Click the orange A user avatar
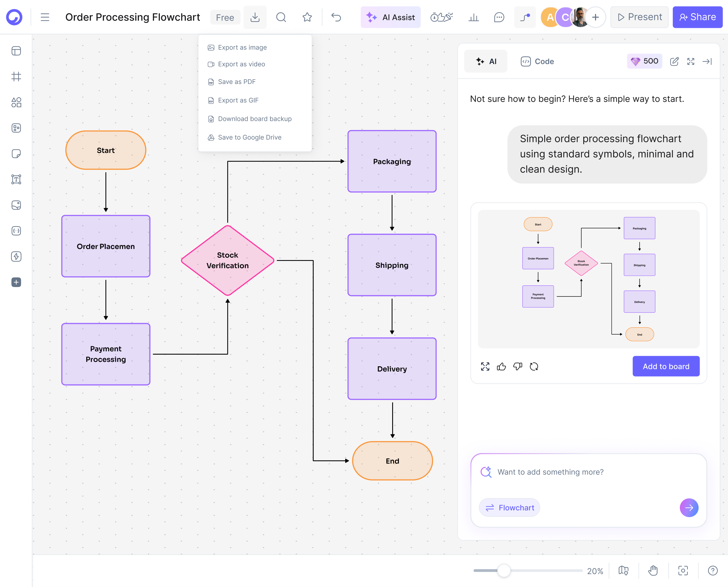The height and width of the screenshot is (587, 728). pyautogui.click(x=550, y=17)
